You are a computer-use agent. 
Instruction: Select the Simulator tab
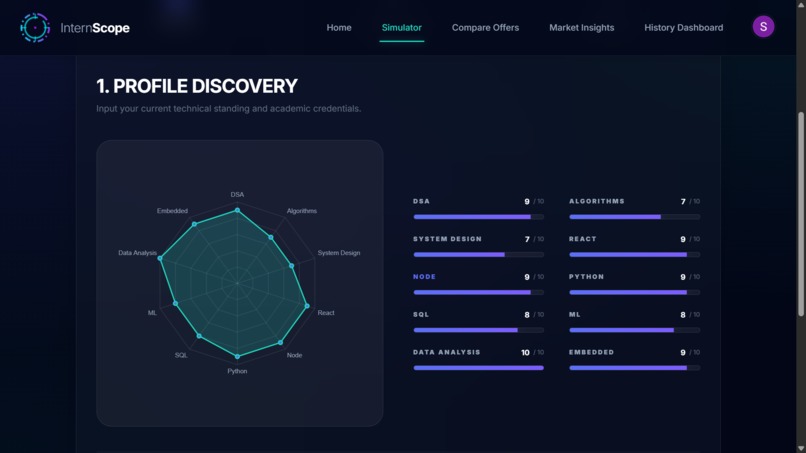pyautogui.click(x=401, y=28)
